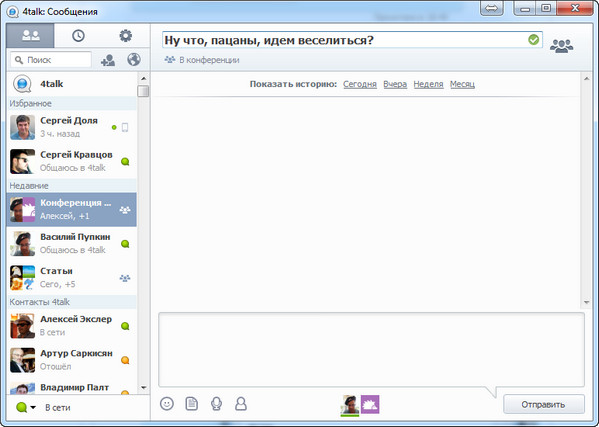599x427 pixels.
Task: Open the settings gear tab
Action: pos(125,36)
